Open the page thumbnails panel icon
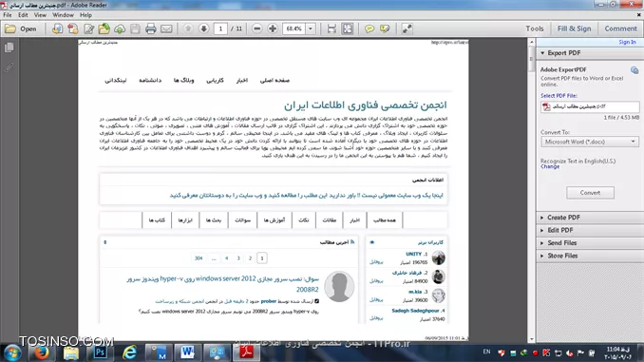 (x=9, y=48)
